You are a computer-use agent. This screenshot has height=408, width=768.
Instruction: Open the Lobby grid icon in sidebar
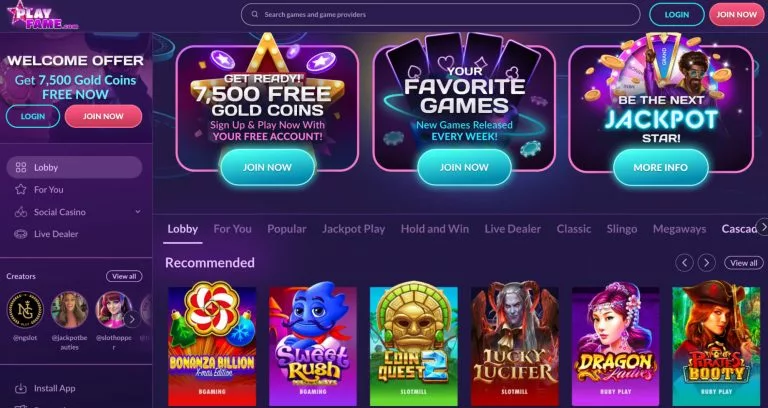tap(21, 168)
